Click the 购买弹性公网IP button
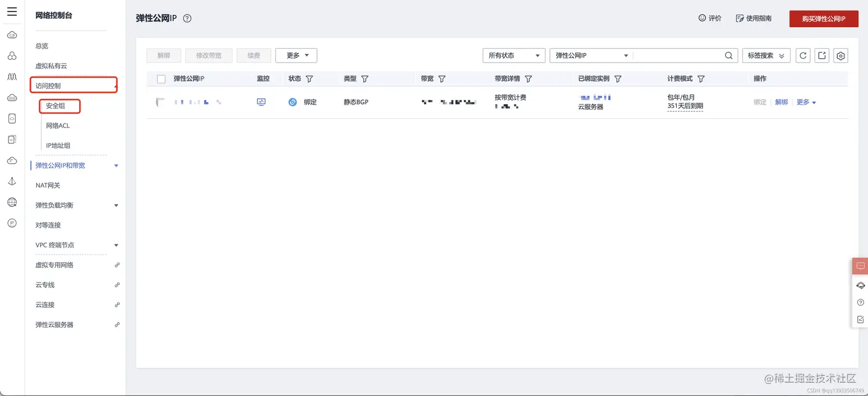The image size is (868, 396). coord(823,18)
